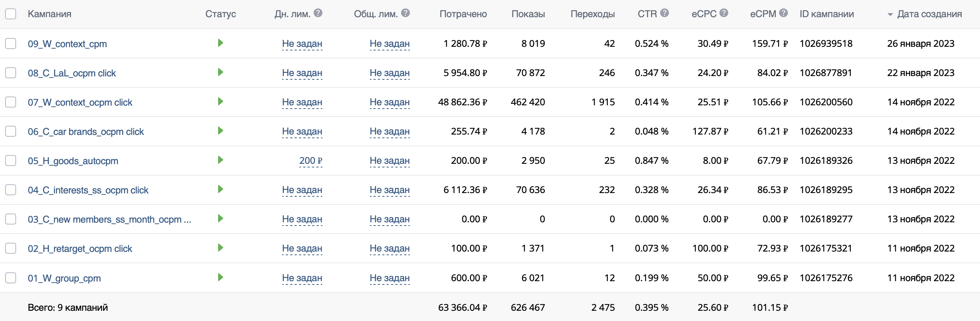The width and height of the screenshot is (980, 321).
Task: Click the help icon next to Общ. лим.
Action: point(405,13)
